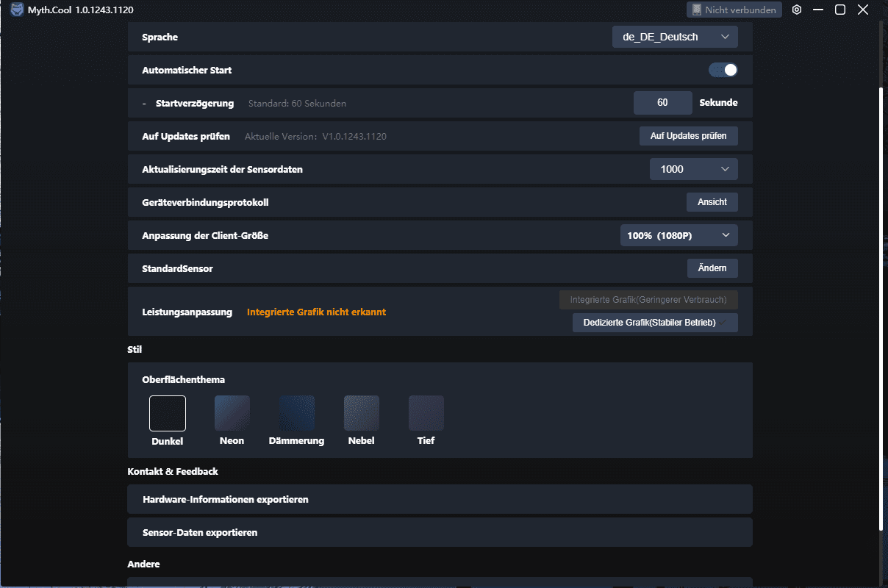Click the Myth.Cool app logo icon
This screenshot has width=888, height=588.
pyautogui.click(x=17, y=10)
